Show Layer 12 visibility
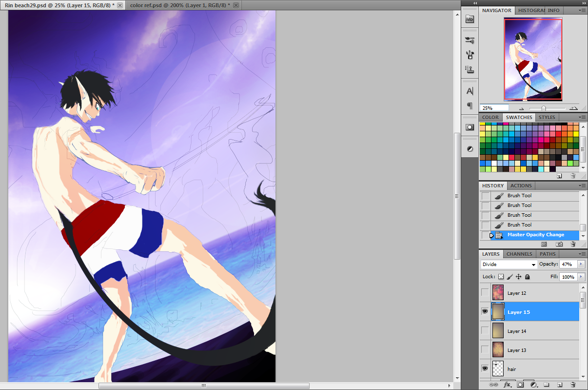Viewport: 588px width, 390px height. click(x=485, y=293)
